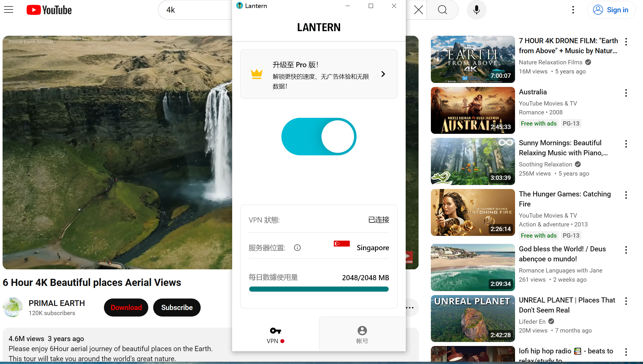Start voice search with microphone icon
Viewport: 643px width, 364px height.
pyautogui.click(x=476, y=10)
